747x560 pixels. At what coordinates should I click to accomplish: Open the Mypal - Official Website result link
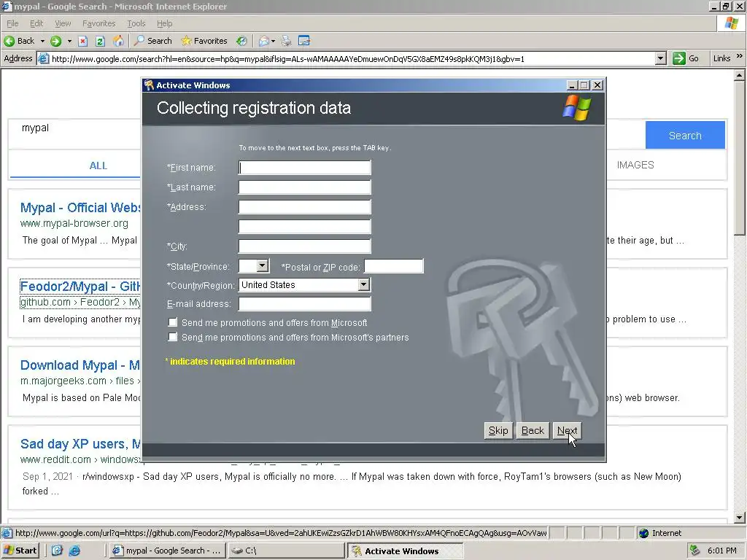click(x=80, y=208)
